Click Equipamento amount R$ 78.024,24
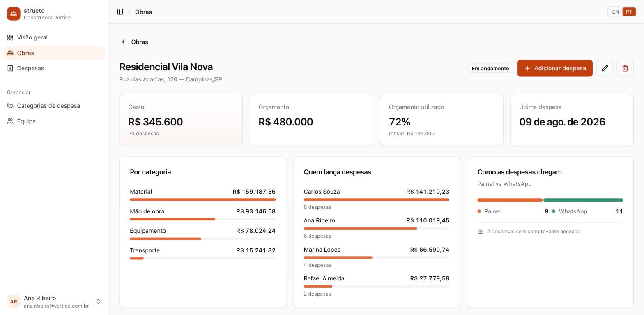Viewport: 644px width, 315px height. pyautogui.click(x=256, y=231)
